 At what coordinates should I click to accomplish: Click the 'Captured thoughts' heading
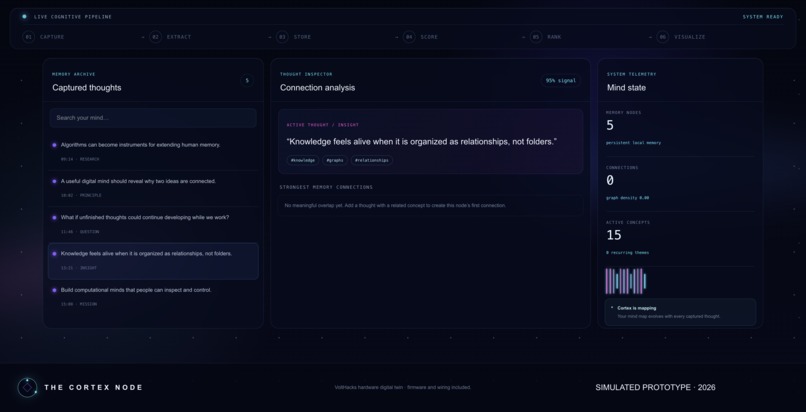(87, 88)
